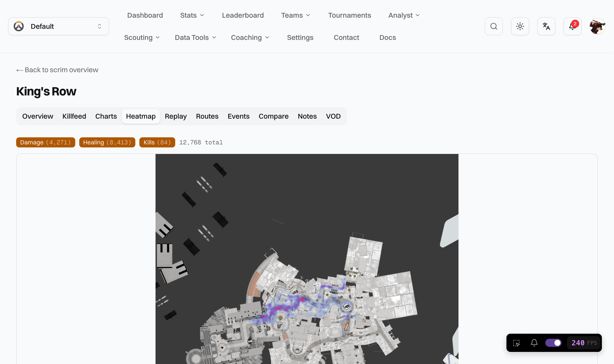This screenshot has height=364, width=614.
Task: Click the element selection icon in dev toolbar
Action: click(x=516, y=343)
